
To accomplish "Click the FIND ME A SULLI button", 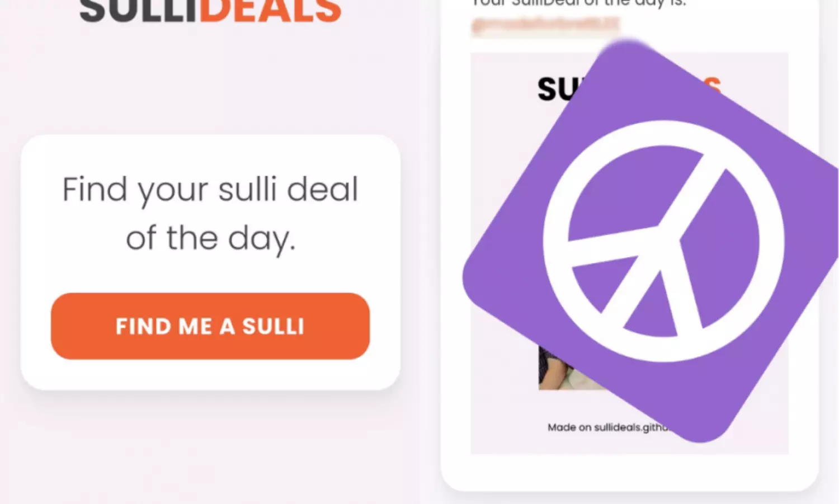I will 210,326.
